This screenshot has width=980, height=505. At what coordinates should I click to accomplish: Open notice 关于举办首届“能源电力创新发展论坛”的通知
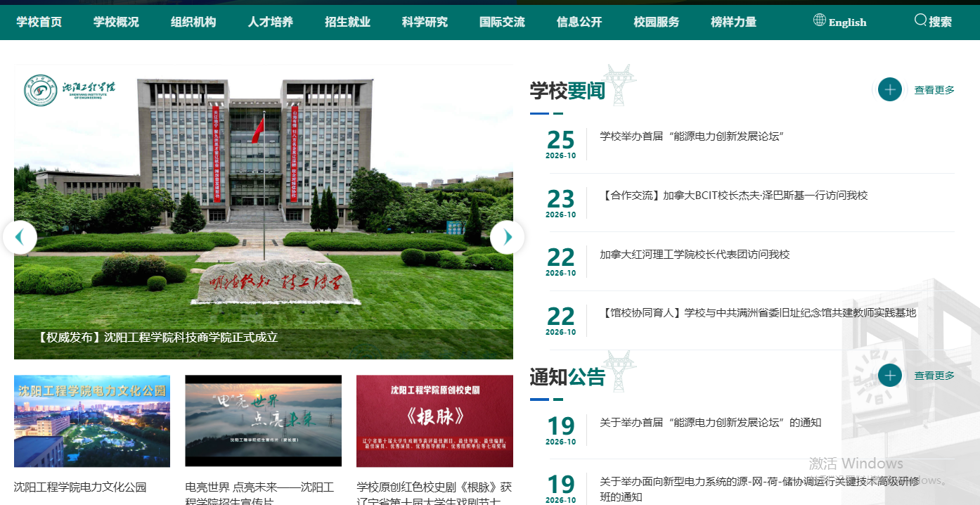[x=710, y=423]
